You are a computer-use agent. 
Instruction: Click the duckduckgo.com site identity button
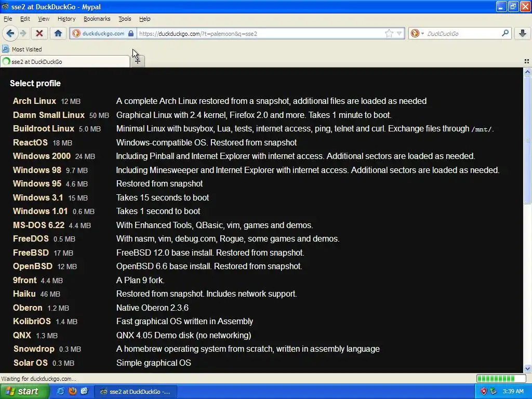click(x=103, y=33)
